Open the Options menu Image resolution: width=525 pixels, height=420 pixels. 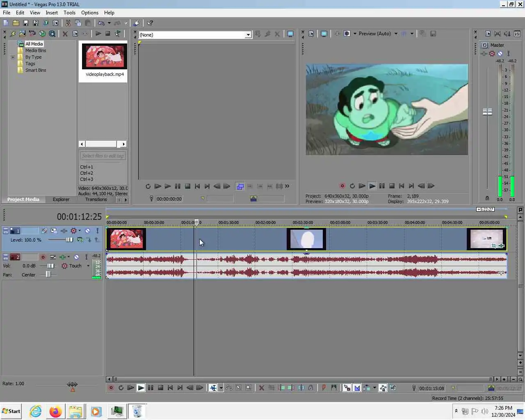tap(90, 13)
